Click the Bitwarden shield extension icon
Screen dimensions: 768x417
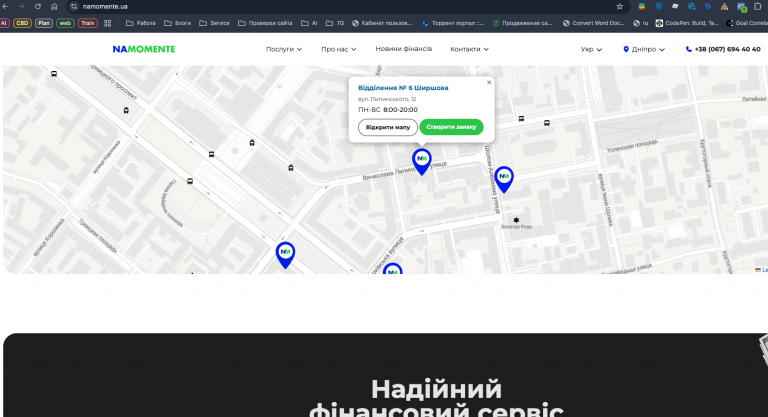(x=658, y=6)
